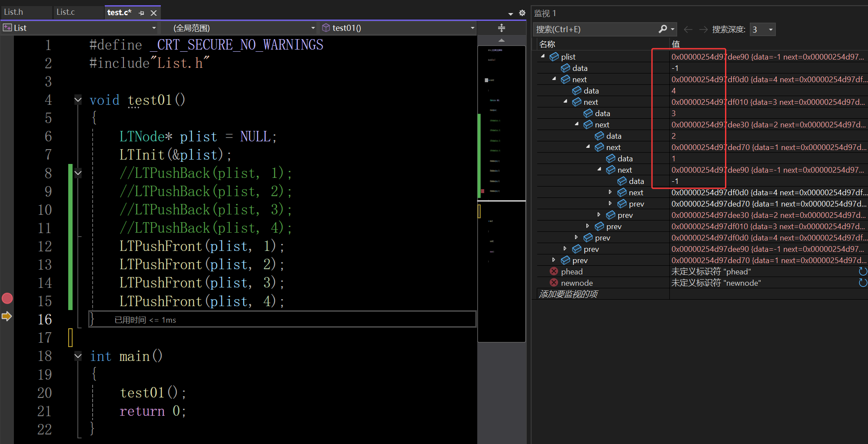Click the editor split window button
The height and width of the screenshot is (444, 868).
tap(502, 28)
